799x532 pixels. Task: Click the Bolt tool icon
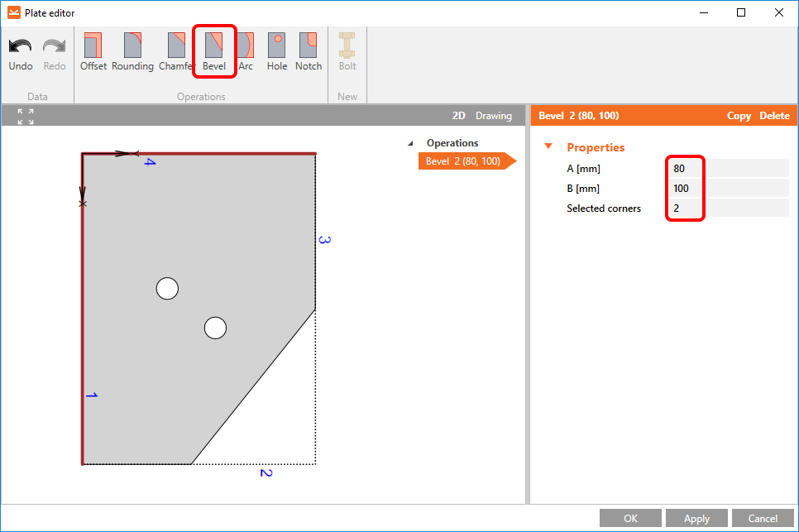point(347,46)
